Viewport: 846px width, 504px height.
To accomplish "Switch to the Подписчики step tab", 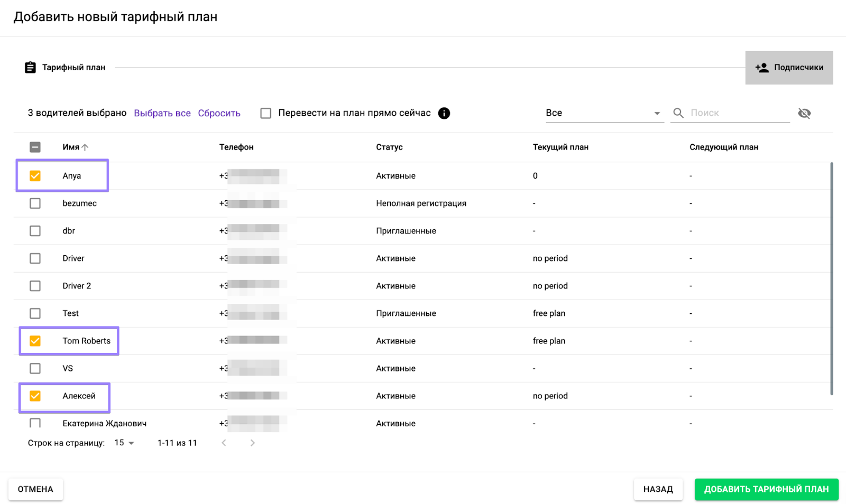I will click(x=789, y=68).
